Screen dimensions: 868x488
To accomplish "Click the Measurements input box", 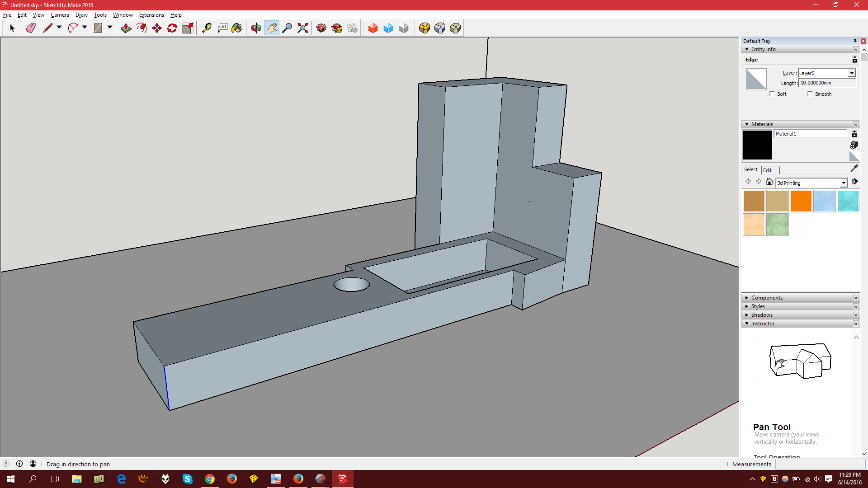I will (x=820, y=464).
